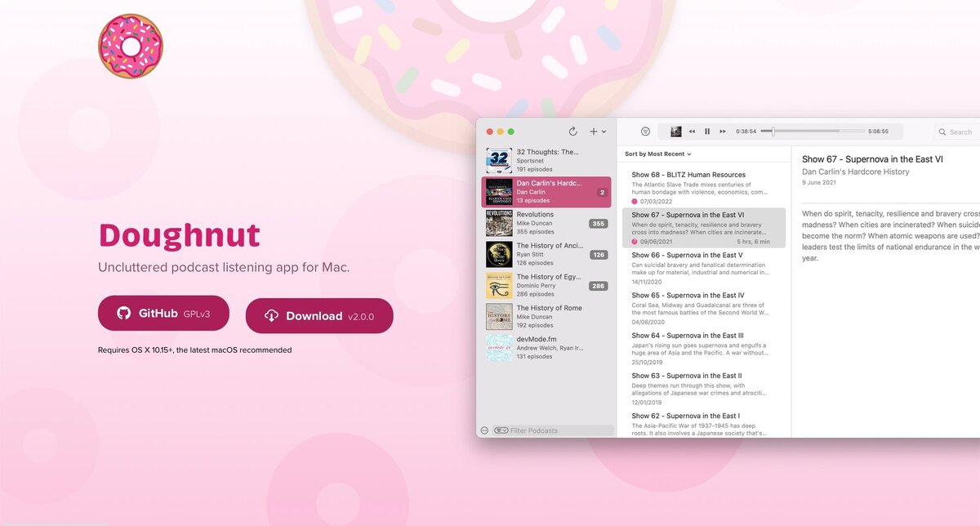
Task: Open Show 67 - Supernova in the East VI episode
Action: 704,228
